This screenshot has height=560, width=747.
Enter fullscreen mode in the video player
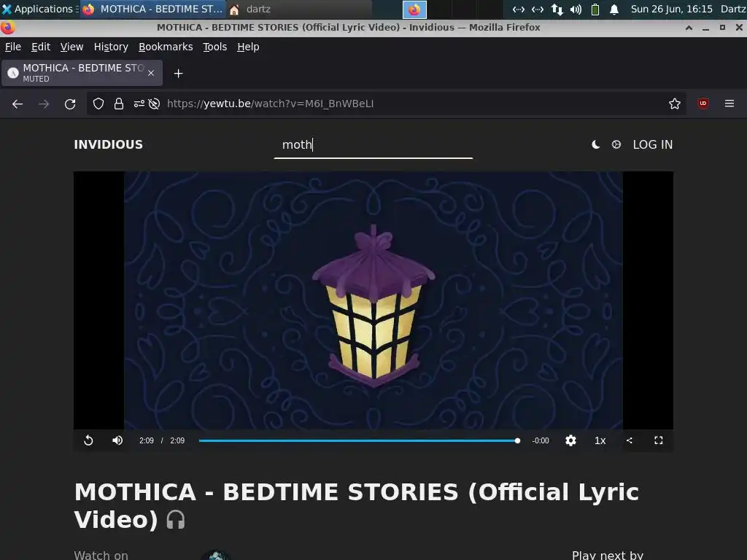tap(659, 440)
